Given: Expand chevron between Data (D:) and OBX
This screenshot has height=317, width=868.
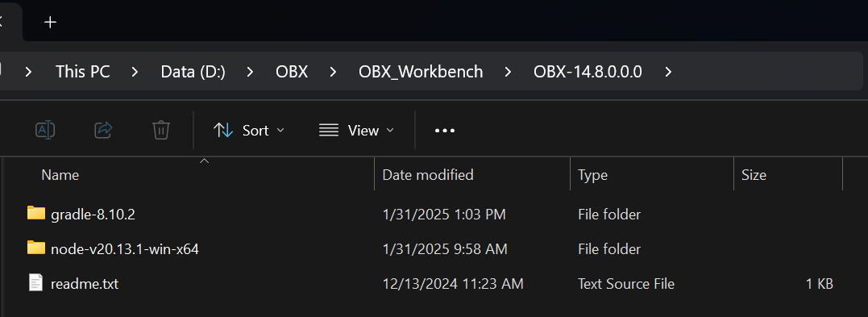Looking at the screenshot, I should pos(250,72).
